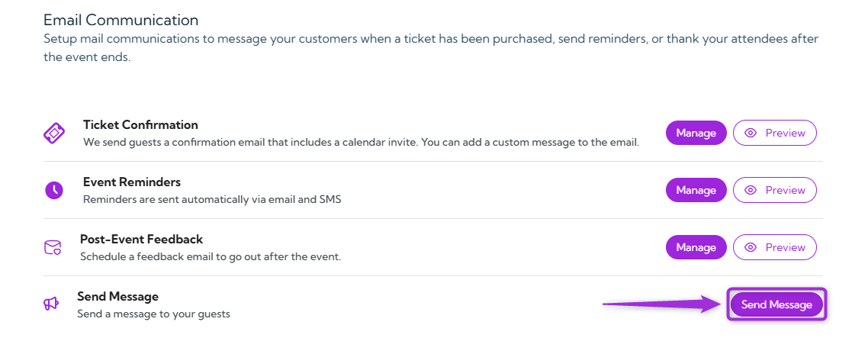Click eye icon in Ticket Confirmation Preview
This screenshot has height=338, width=868.
751,133
